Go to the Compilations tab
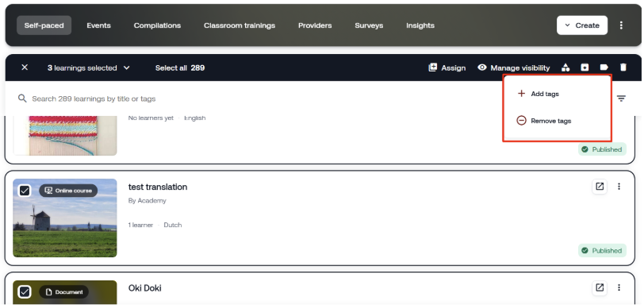644x305 pixels. [x=157, y=25]
